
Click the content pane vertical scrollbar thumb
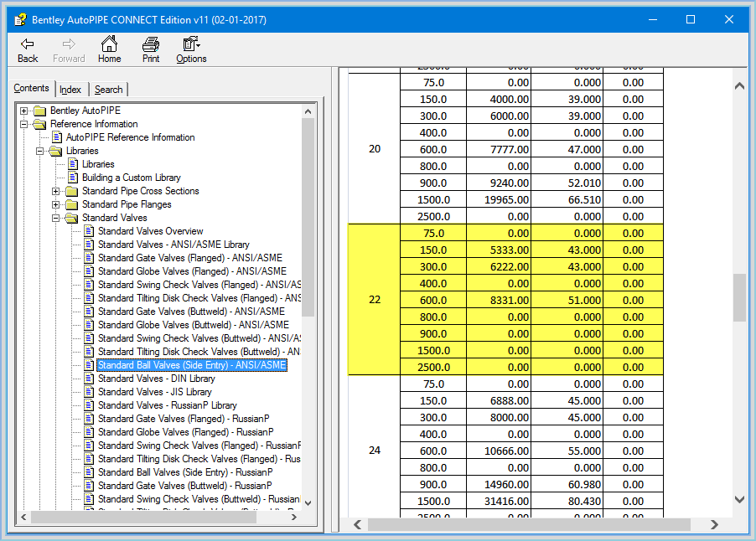[739, 297]
